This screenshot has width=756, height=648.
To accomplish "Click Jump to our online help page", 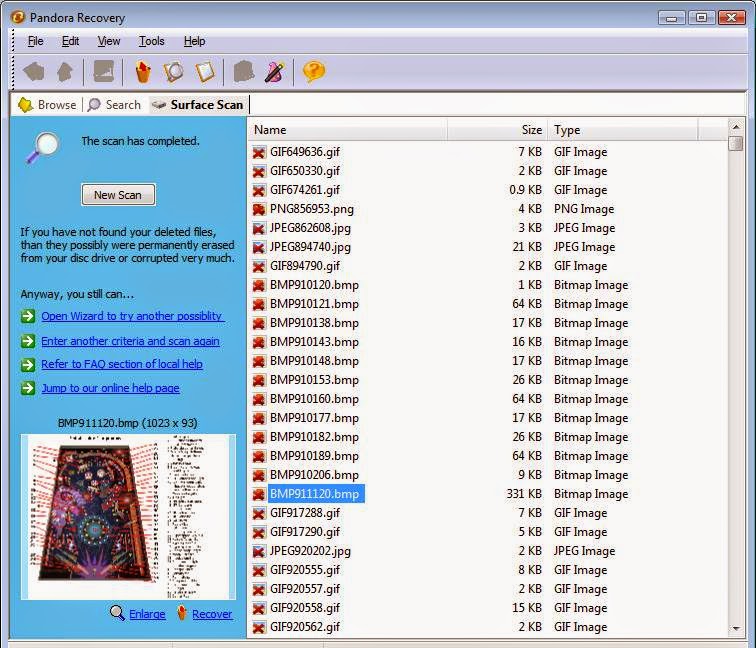I will [x=110, y=388].
